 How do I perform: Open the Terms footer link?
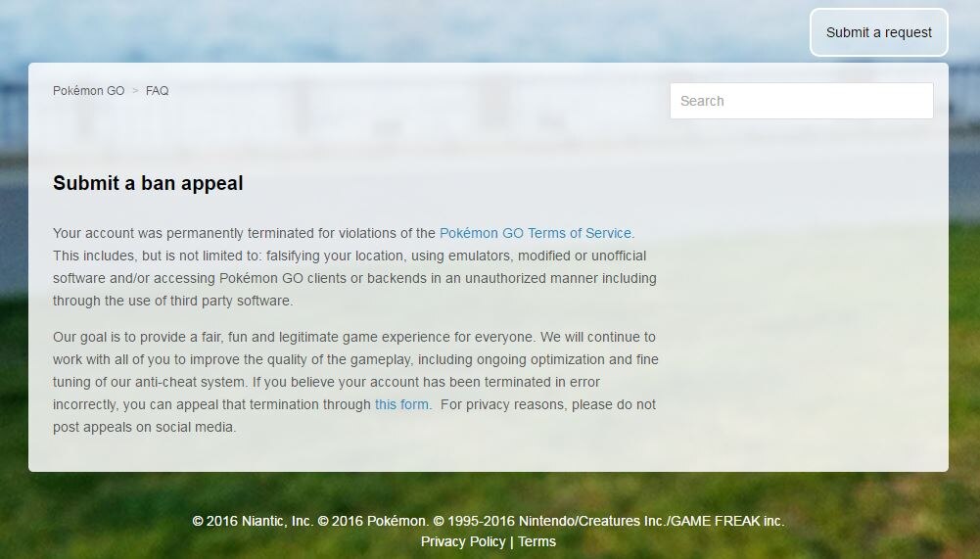click(537, 541)
